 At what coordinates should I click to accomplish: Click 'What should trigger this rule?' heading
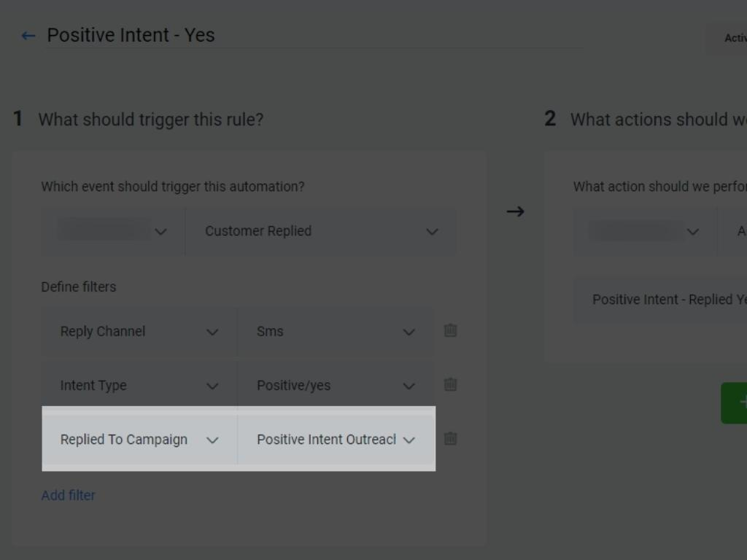(150, 120)
